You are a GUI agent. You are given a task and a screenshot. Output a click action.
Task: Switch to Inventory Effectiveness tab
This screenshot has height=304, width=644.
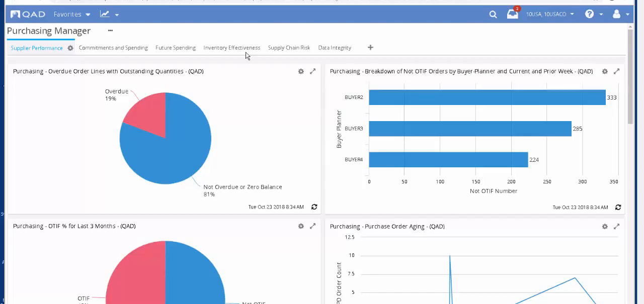[x=232, y=48]
